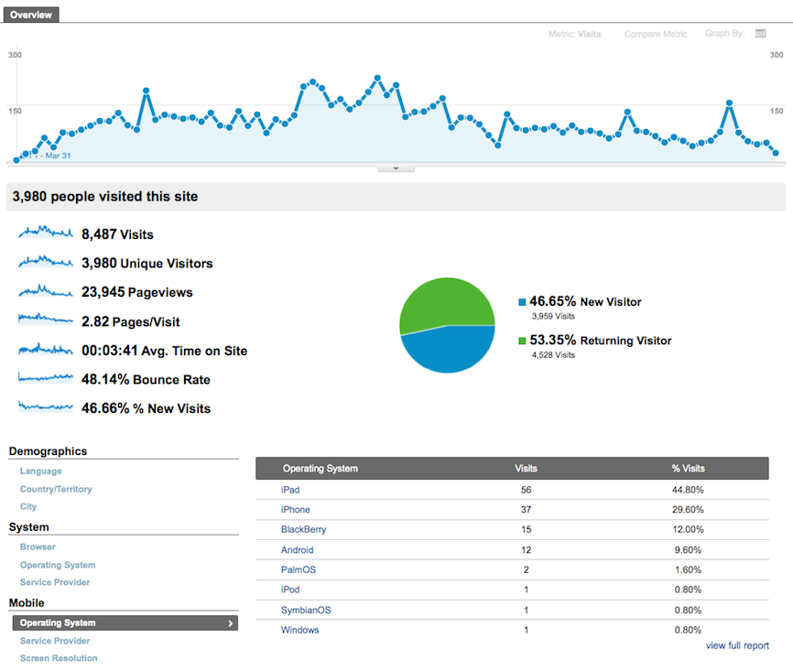Click the Bounce Rate sparkline icon
Viewport: 793px width, 672px height.
point(45,378)
